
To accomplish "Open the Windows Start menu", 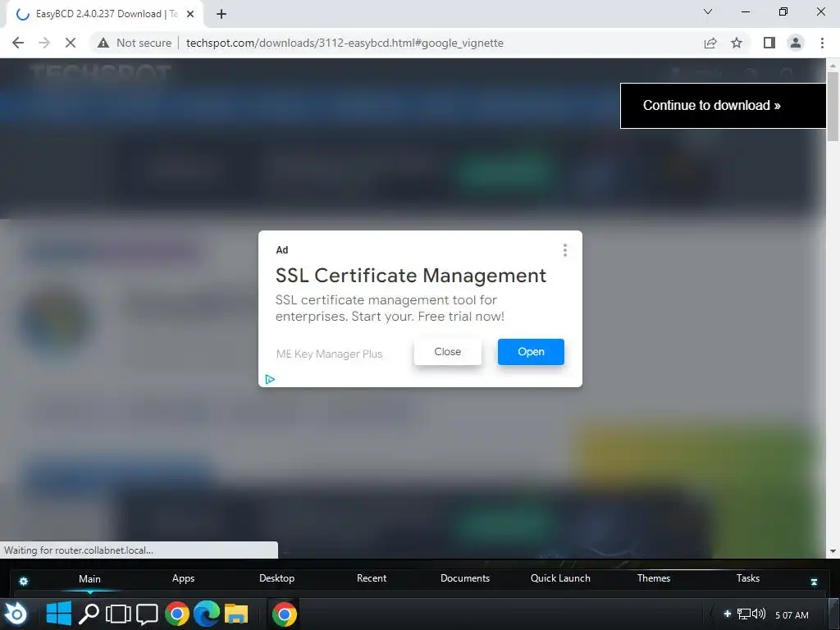I will click(x=58, y=614).
